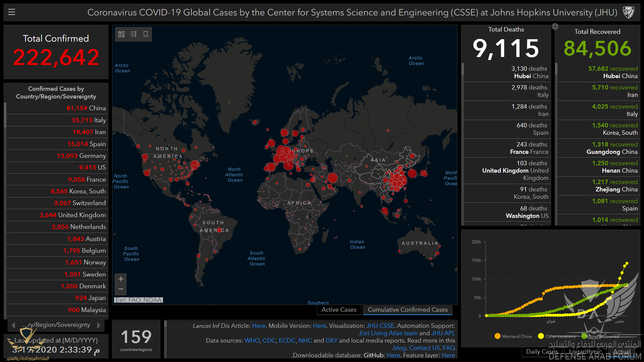This screenshot has height=362, width=644.
Task: Select the '35,713 Italy' list row
Action: [x=57, y=120]
